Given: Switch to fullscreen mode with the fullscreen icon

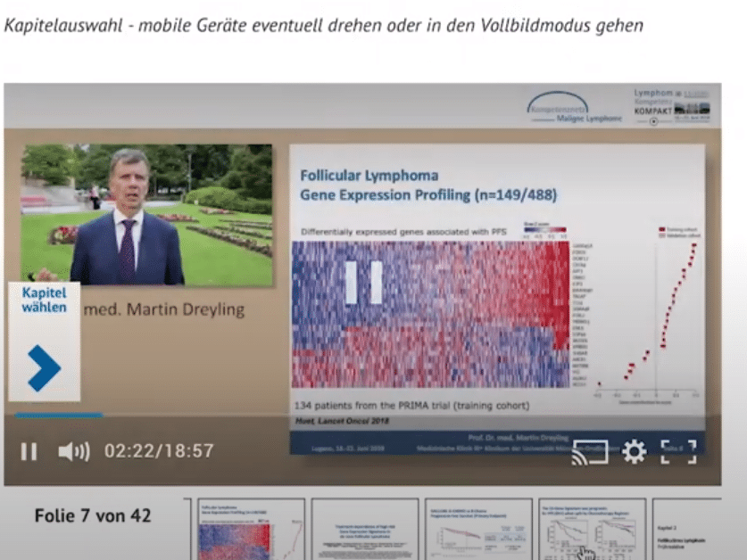Looking at the screenshot, I should (x=679, y=452).
